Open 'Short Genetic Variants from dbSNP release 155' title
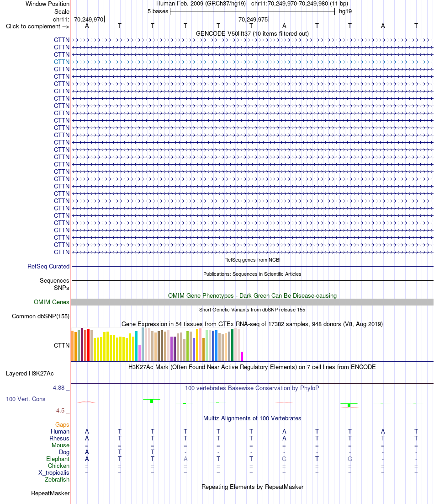This screenshot has height=504, width=434. (252, 310)
